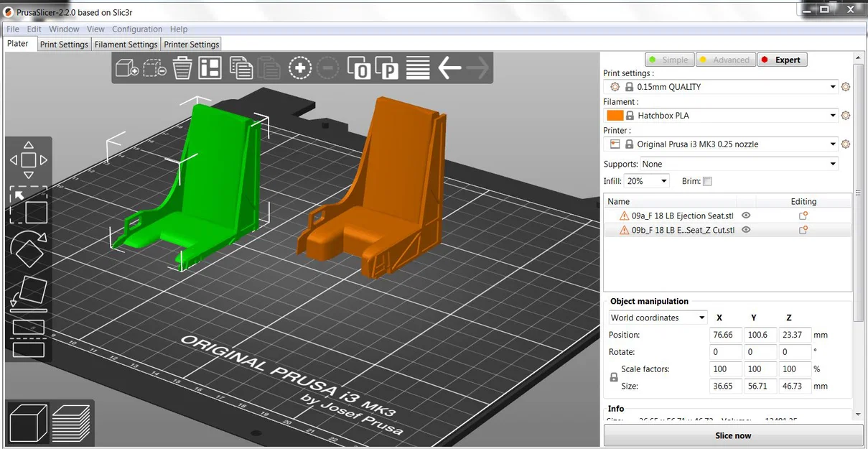
Task: Toggle visibility of 09b Seat_Z Cut.stl
Action: click(746, 230)
